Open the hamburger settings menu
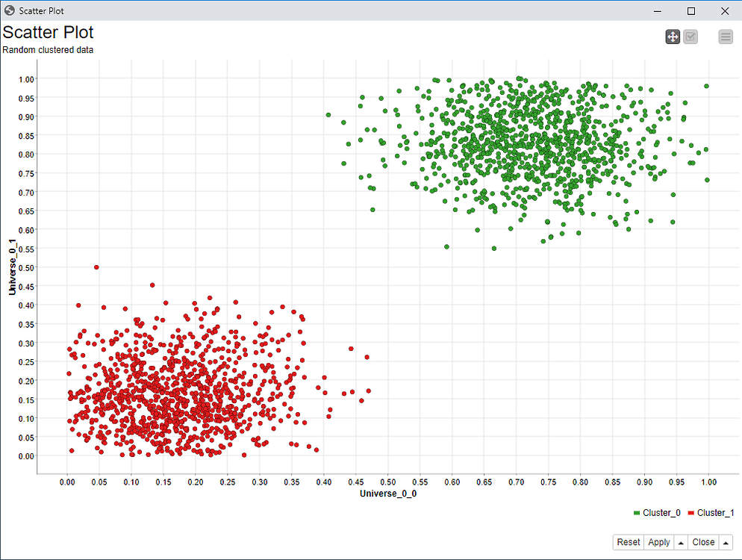Viewport: 742px width, 560px height. pyautogui.click(x=726, y=37)
